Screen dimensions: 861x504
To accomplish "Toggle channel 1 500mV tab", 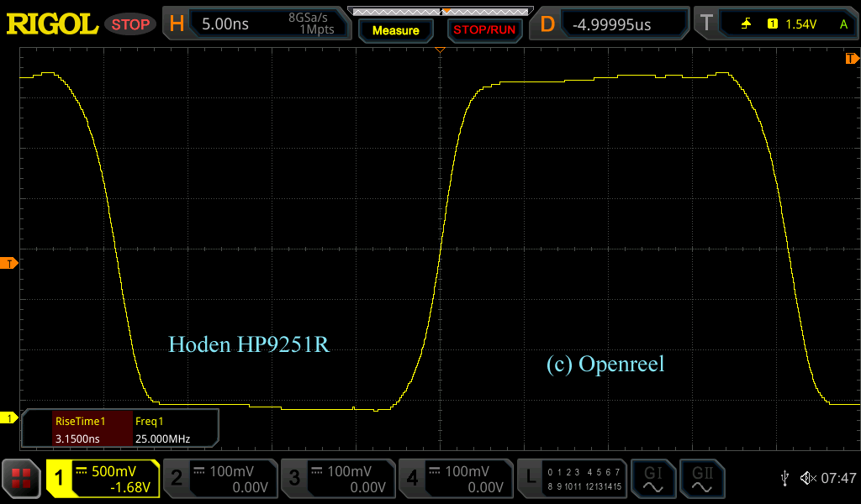I will pyautogui.click(x=103, y=479).
